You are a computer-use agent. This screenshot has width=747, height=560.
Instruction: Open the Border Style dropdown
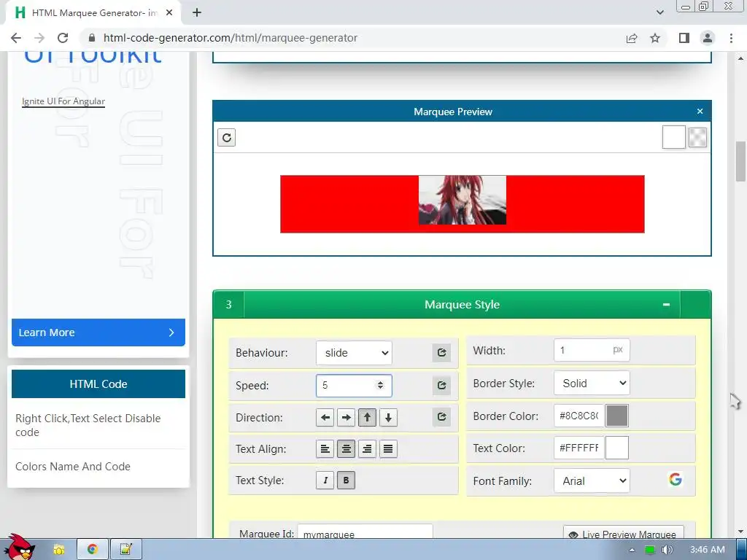pos(592,384)
